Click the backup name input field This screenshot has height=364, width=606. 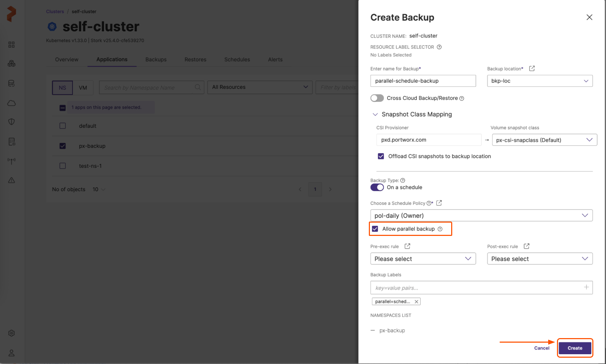423,81
